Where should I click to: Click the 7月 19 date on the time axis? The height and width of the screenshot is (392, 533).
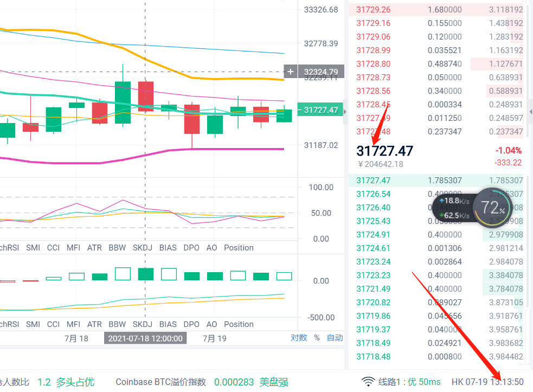coord(215,339)
